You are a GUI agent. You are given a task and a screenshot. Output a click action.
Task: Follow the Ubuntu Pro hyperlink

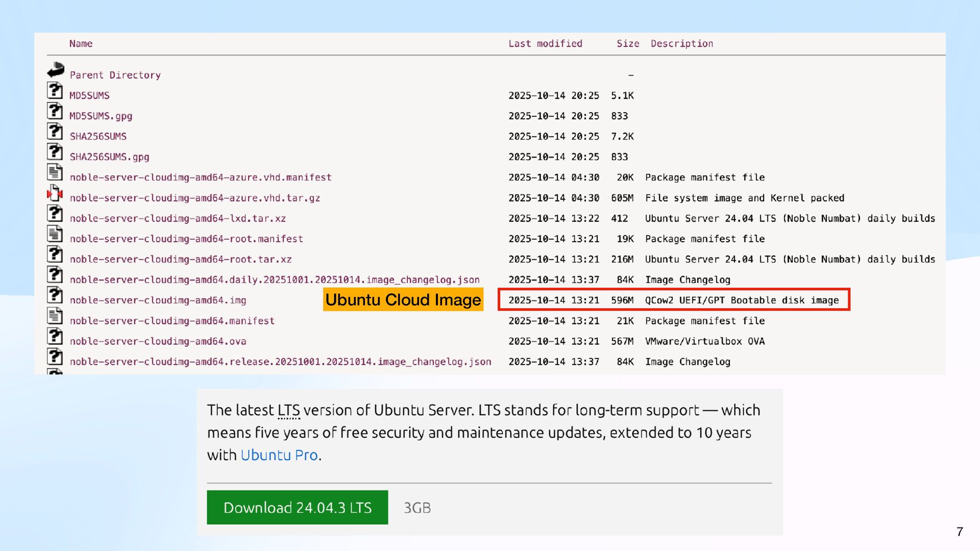tap(279, 455)
